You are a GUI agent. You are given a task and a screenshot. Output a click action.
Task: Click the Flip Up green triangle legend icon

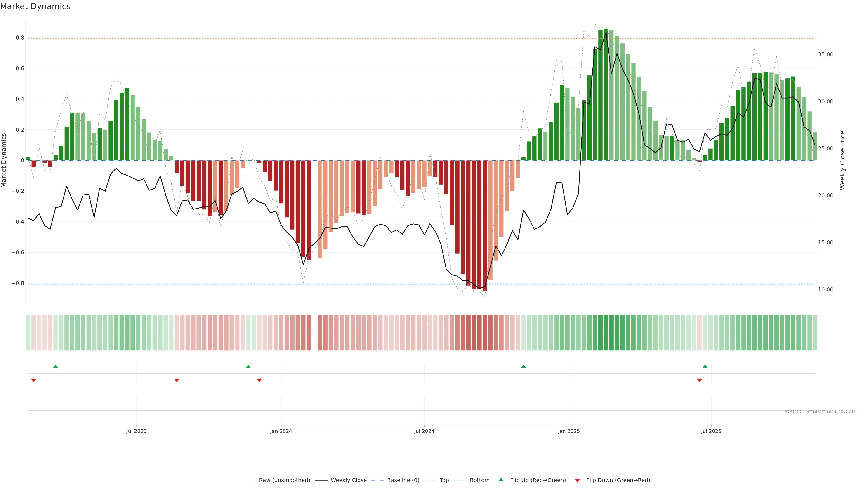[x=501, y=480]
